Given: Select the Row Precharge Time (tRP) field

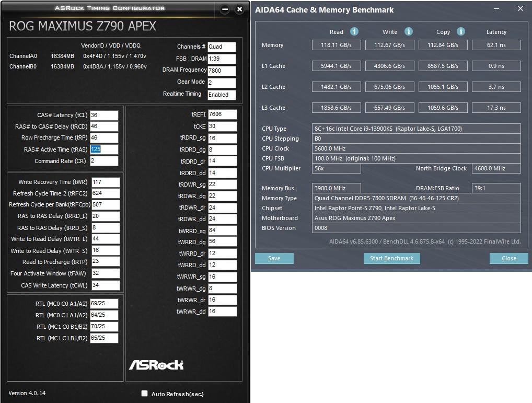Looking at the screenshot, I should (x=104, y=137).
